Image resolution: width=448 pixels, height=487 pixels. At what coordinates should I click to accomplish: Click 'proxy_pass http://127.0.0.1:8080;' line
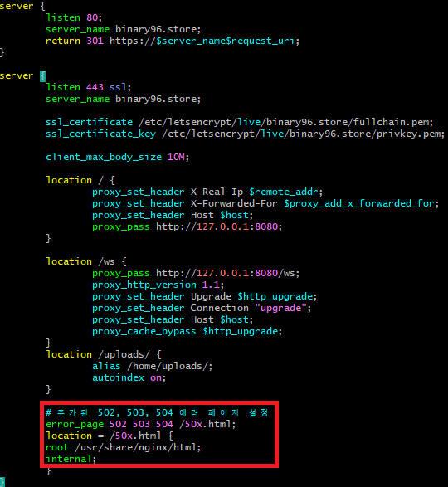click(x=187, y=226)
